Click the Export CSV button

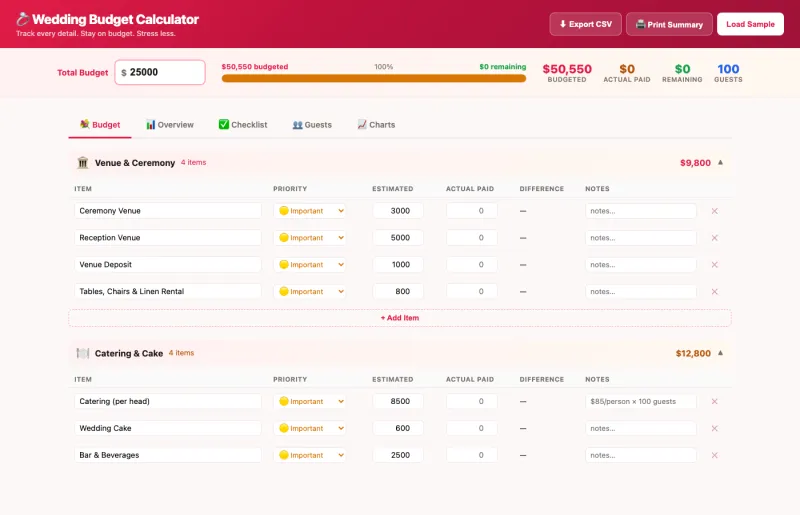pos(585,24)
